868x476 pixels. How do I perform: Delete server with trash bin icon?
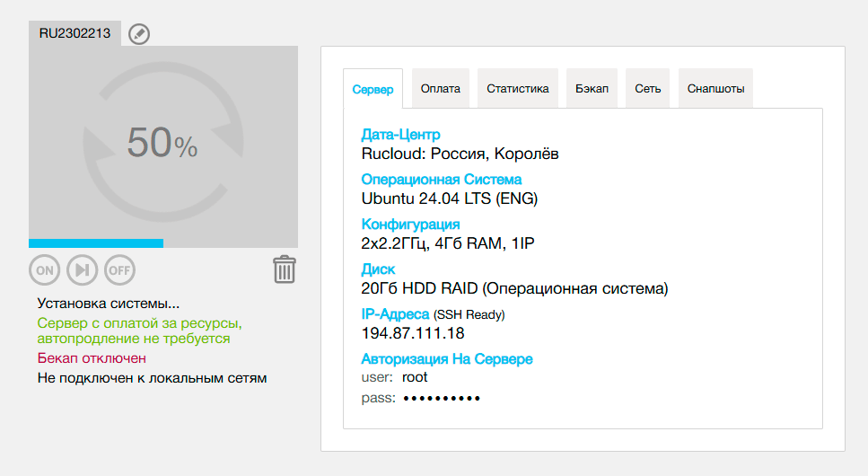pyautogui.click(x=285, y=269)
